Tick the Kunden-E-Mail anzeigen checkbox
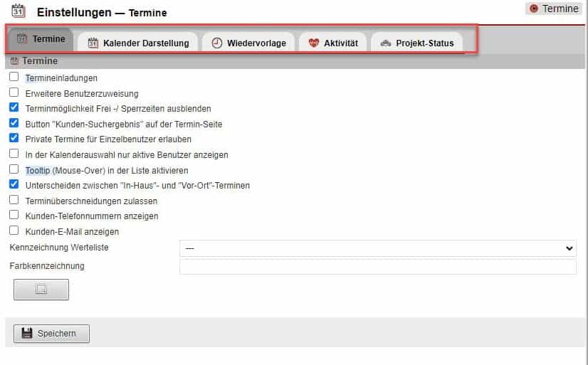Image resolution: width=588 pixels, height=365 pixels. click(x=14, y=231)
